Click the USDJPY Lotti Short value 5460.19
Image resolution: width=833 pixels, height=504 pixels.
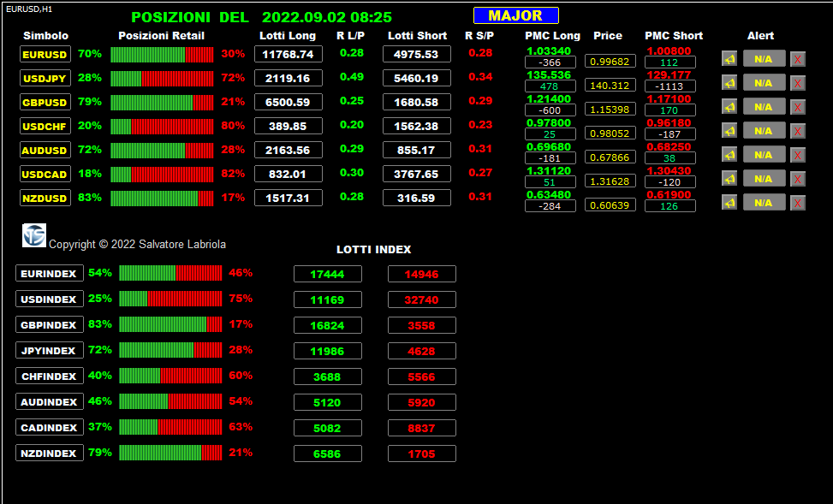(x=416, y=78)
